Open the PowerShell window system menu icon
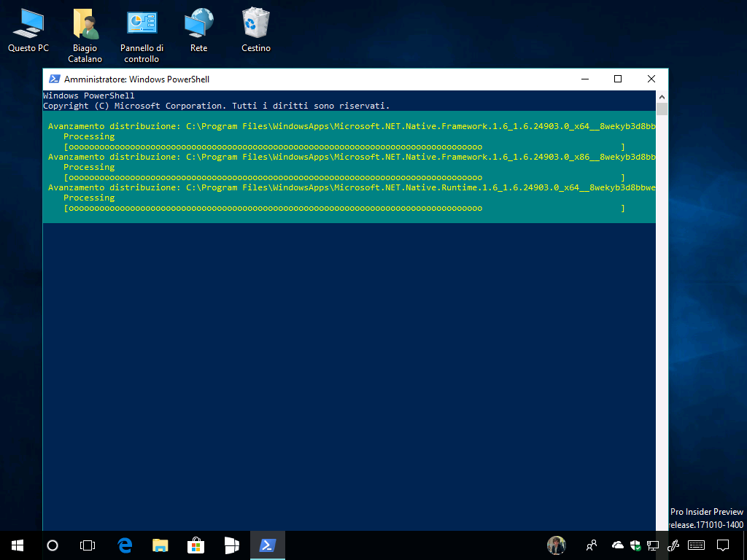Image resolution: width=747 pixels, height=560 pixels. point(54,79)
